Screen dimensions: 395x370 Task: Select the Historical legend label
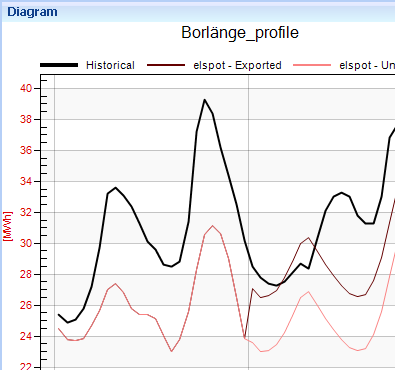coord(110,65)
